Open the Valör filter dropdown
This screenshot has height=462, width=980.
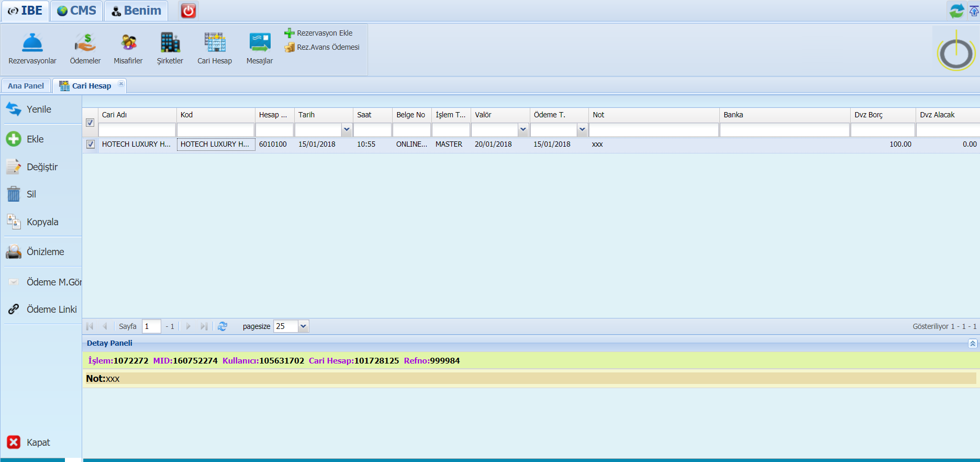(523, 129)
